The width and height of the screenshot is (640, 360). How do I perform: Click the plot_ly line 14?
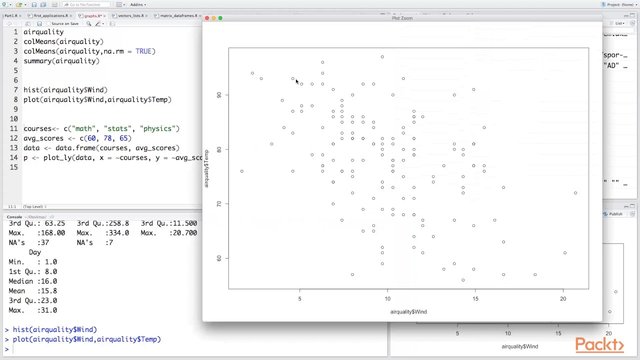pyautogui.click(x=113, y=158)
